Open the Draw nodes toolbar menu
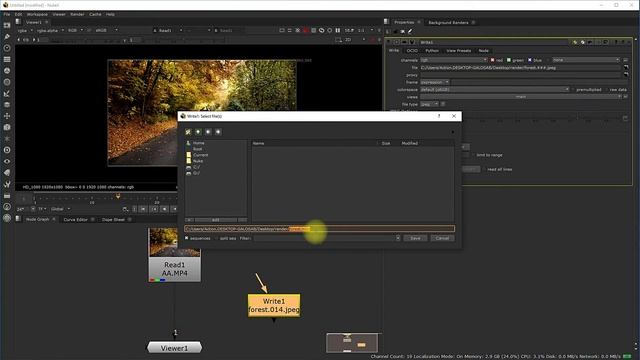 tap(7, 37)
